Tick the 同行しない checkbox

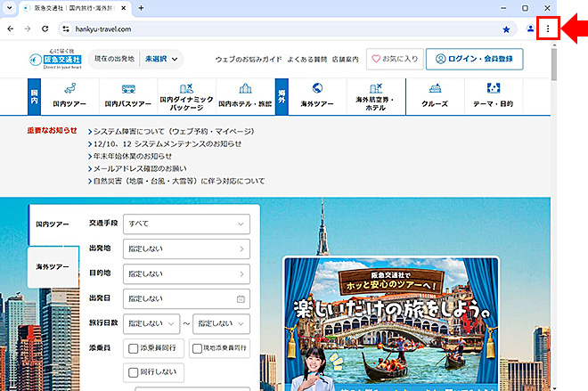(x=134, y=370)
